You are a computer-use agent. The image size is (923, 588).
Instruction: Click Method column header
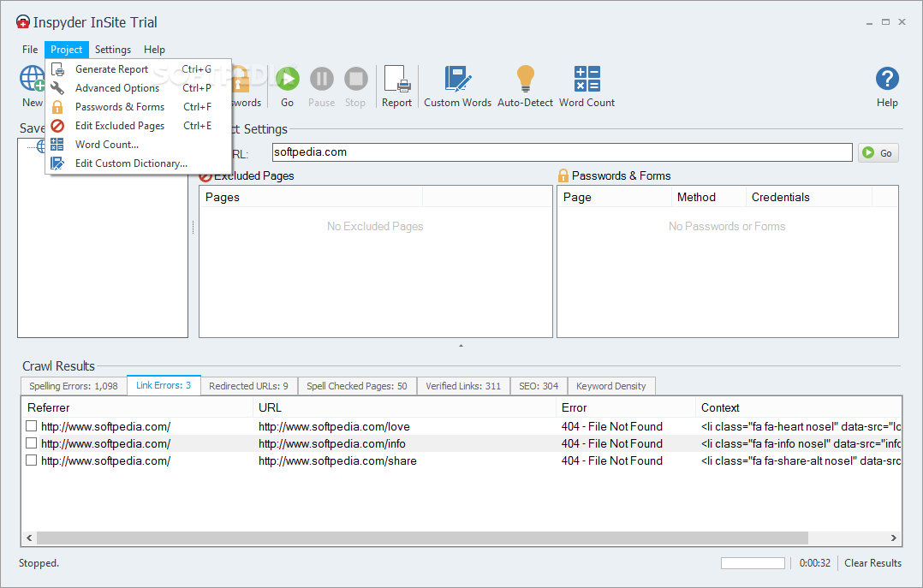pos(708,197)
